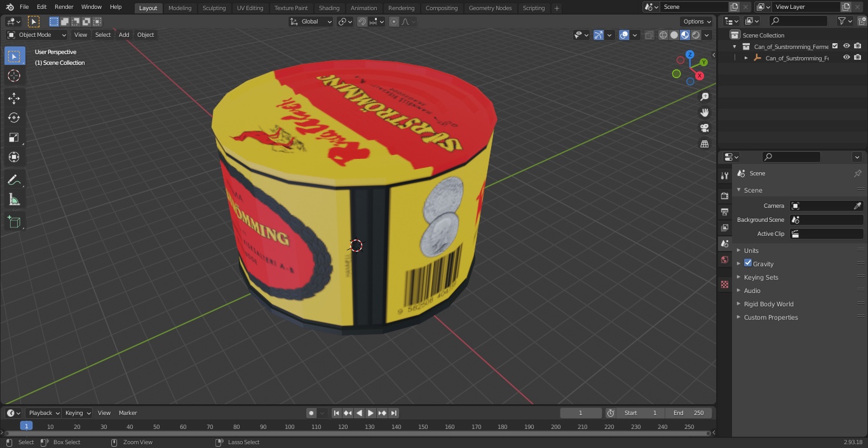Exclude Can_of_Surstromming collection via checkbox
The height and width of the screenshot is (448, 868).
[835, 46]
